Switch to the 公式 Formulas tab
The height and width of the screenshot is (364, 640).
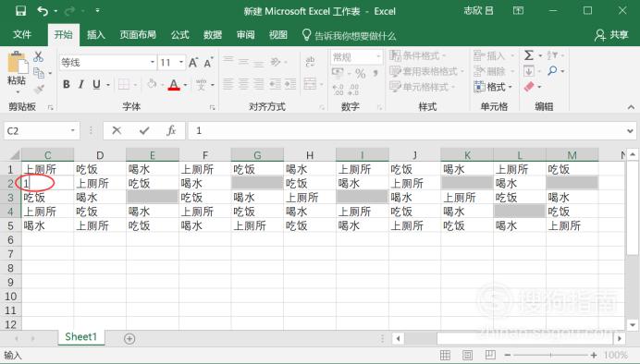point(180,35)
